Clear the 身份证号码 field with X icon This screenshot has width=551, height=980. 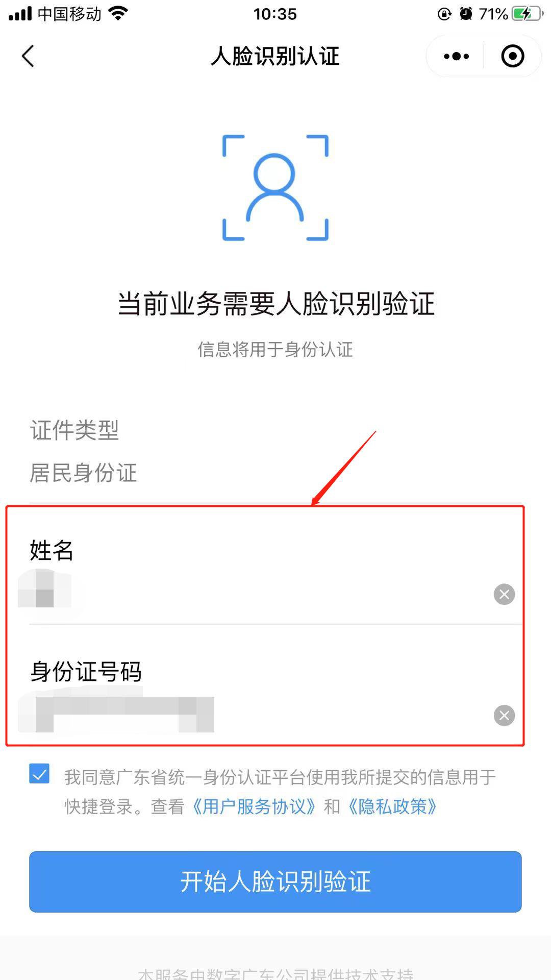504,715
